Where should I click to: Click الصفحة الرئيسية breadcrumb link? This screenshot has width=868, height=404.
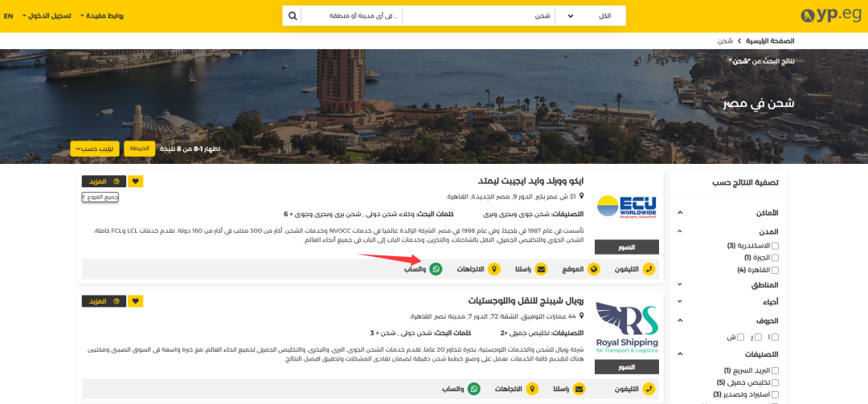click(x=770, y=41)
